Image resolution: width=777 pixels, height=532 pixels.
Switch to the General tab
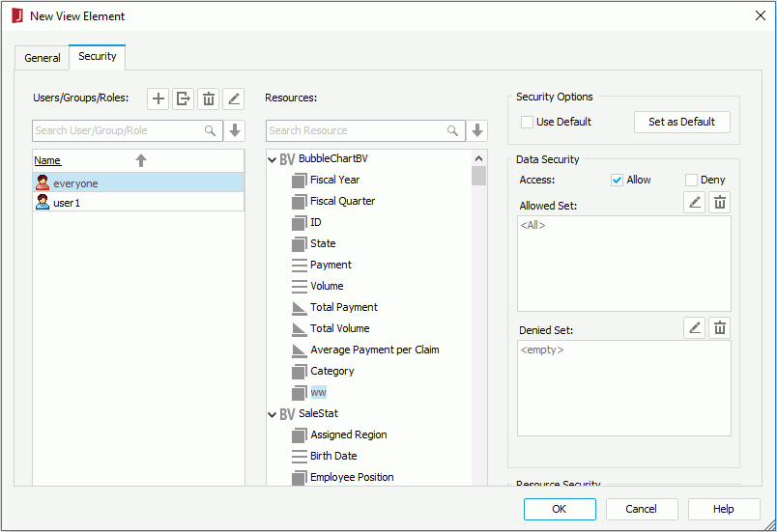(x=43, y=58)
